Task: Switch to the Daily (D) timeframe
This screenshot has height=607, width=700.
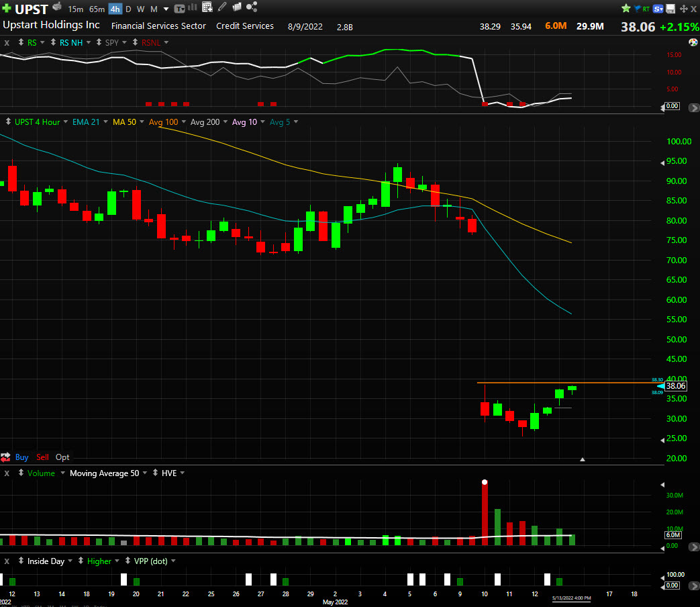Action: click(128, 9)
